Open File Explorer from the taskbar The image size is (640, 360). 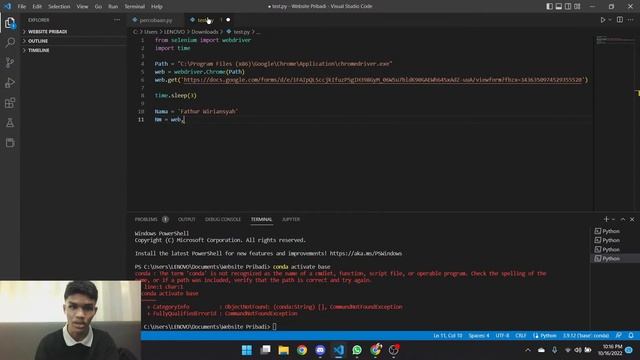tap(284, 350)
